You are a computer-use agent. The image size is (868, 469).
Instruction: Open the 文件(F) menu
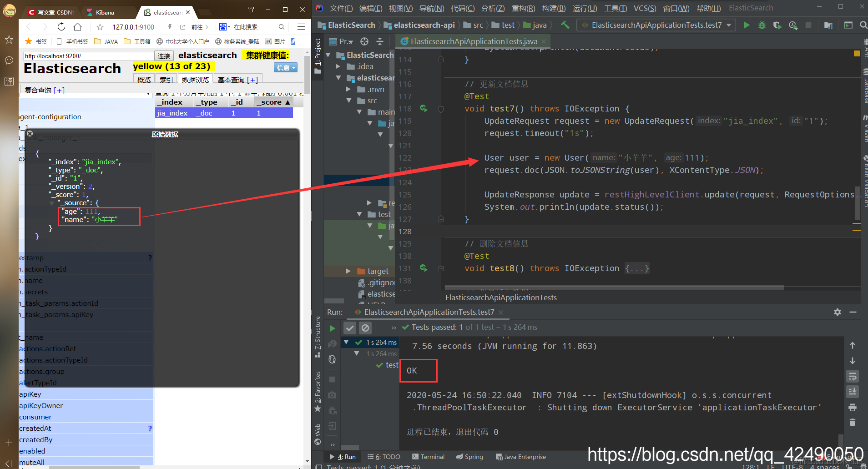click(341, 8)
